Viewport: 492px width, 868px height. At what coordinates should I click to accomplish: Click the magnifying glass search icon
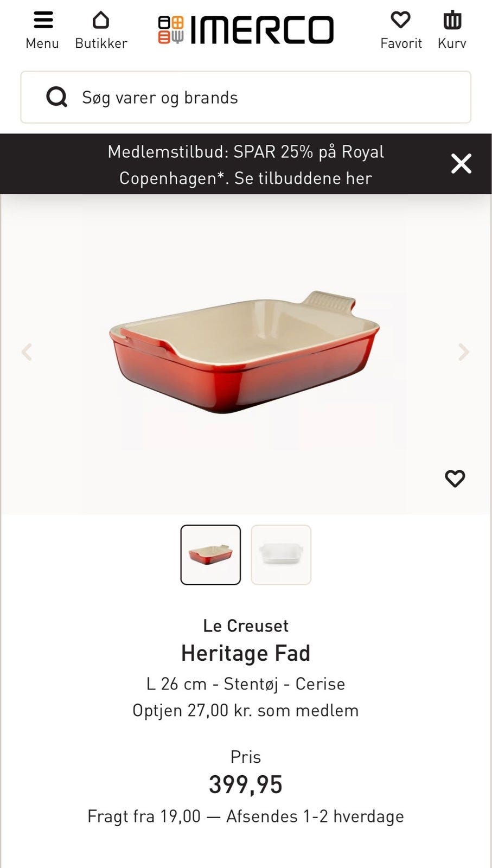(57, 98)
